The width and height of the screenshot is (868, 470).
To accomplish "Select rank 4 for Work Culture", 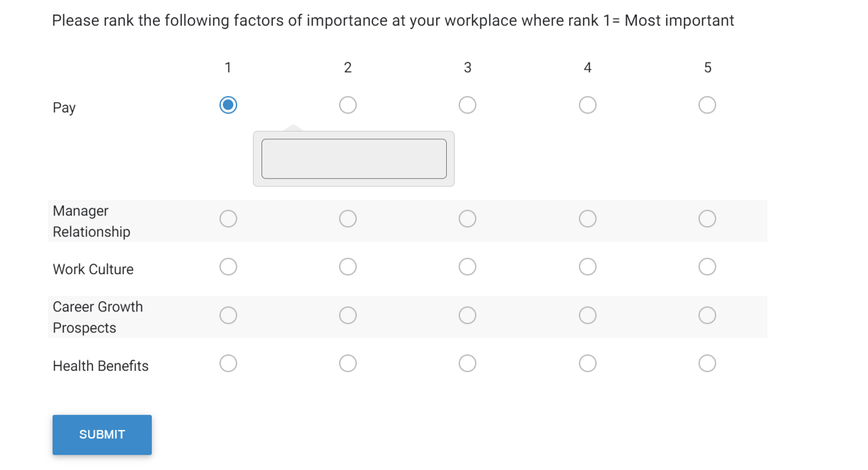I will tap(587, 266).
